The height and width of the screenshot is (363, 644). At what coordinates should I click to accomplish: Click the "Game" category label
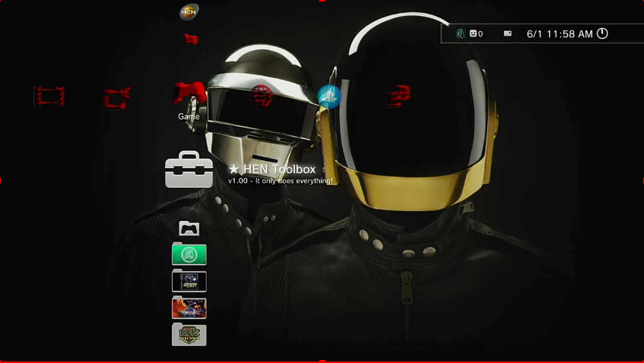pyautogui.click(x=189, y=116)
